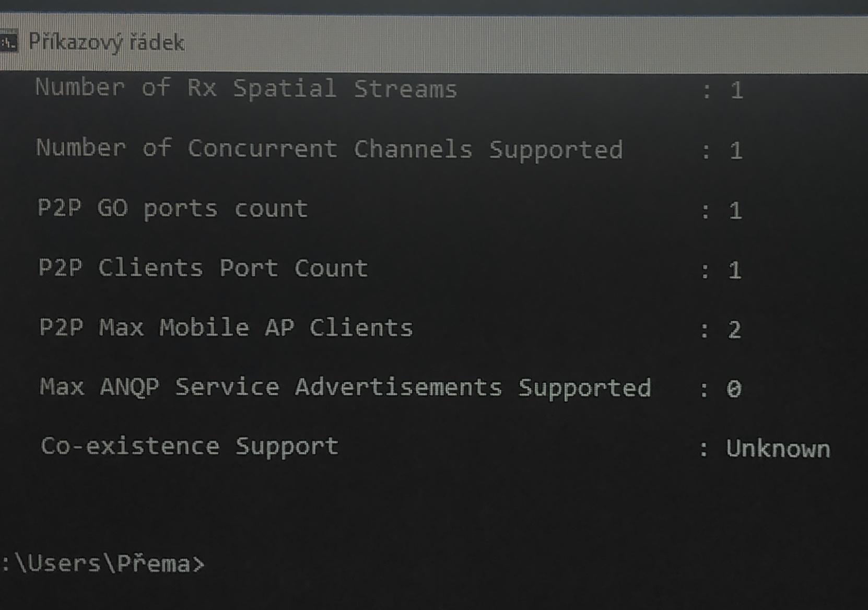Click the Max ANQP Service Advertisements Supported text
Screen dimensions: 868x610
[345, 388]
